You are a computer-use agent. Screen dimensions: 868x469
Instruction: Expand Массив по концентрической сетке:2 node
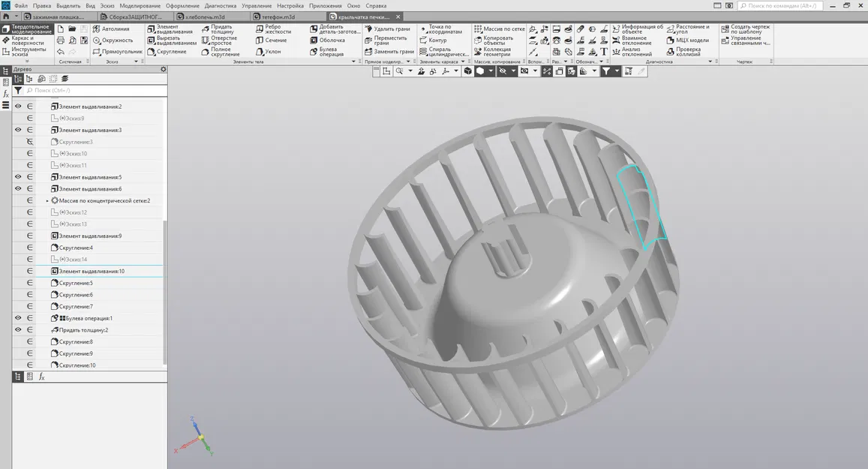pos(47,201)
